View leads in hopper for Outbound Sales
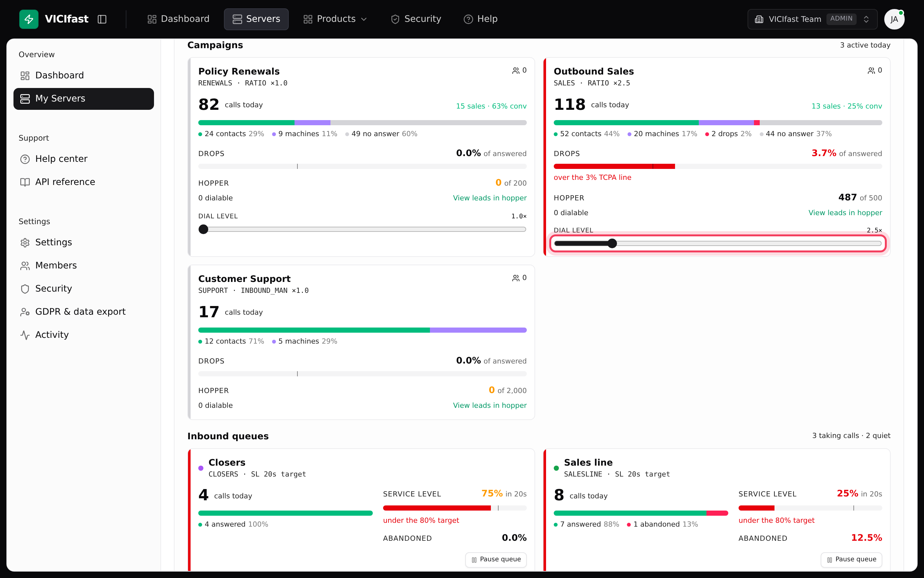This screenshot has width=924, height=578. (x=845, y=213)
